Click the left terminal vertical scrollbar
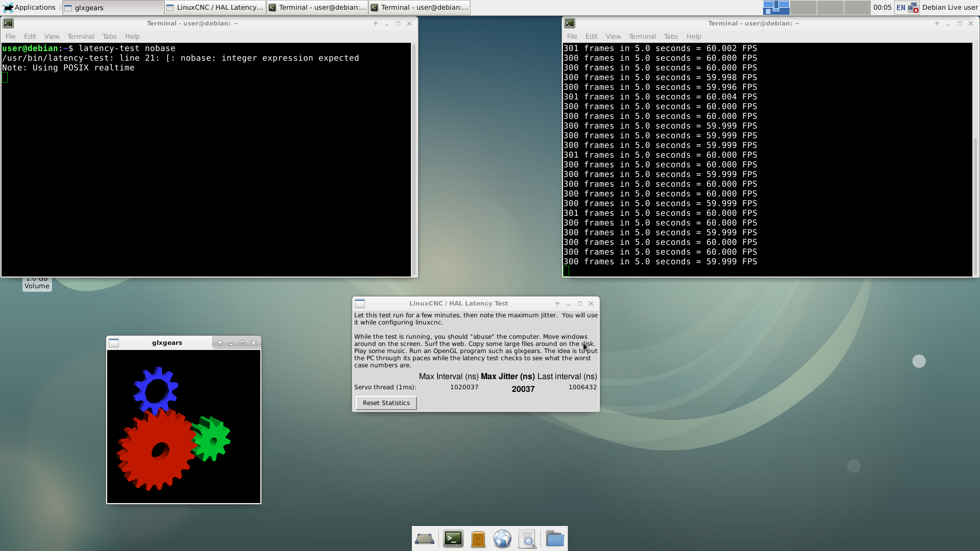Viewport: 980px width, 551px height. (414, 160)
